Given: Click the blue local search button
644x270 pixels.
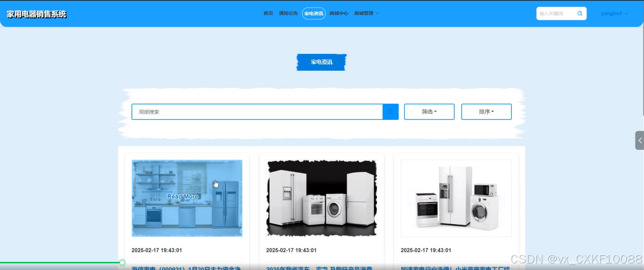Looking at the screenshot, I should pos(390,112).
